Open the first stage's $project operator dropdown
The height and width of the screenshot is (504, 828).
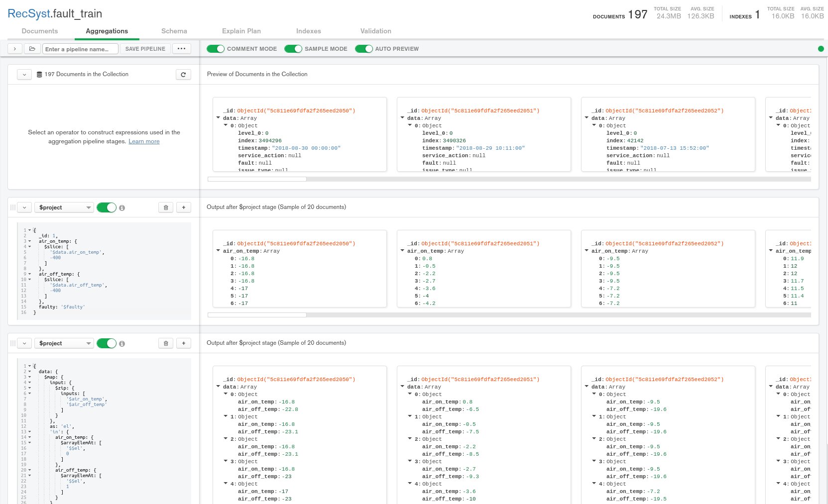tap(65, 207)
